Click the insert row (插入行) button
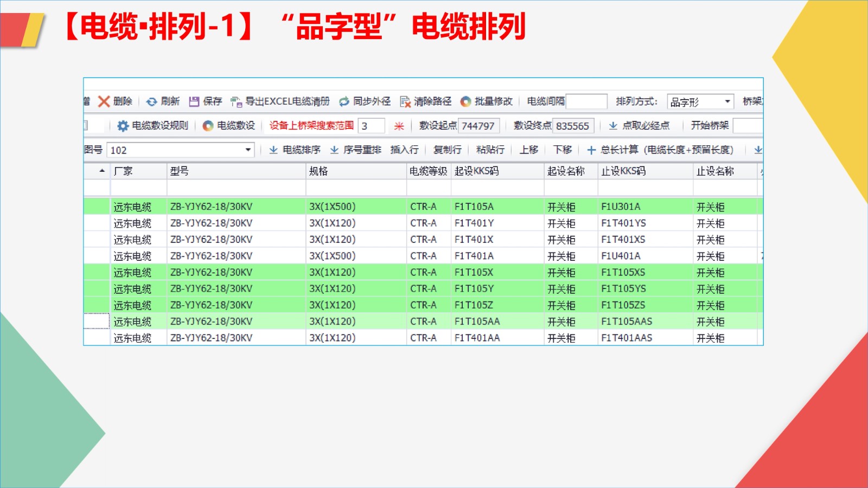Viewport: 868px width, 488px height. pyautogui.click(x=404, y=150)
